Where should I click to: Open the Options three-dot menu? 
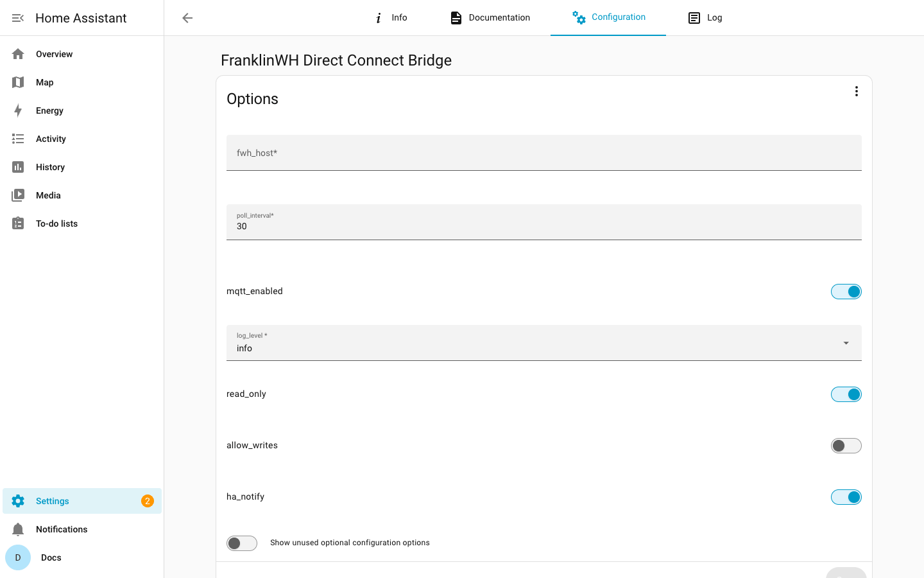click(x=856, y=91)
